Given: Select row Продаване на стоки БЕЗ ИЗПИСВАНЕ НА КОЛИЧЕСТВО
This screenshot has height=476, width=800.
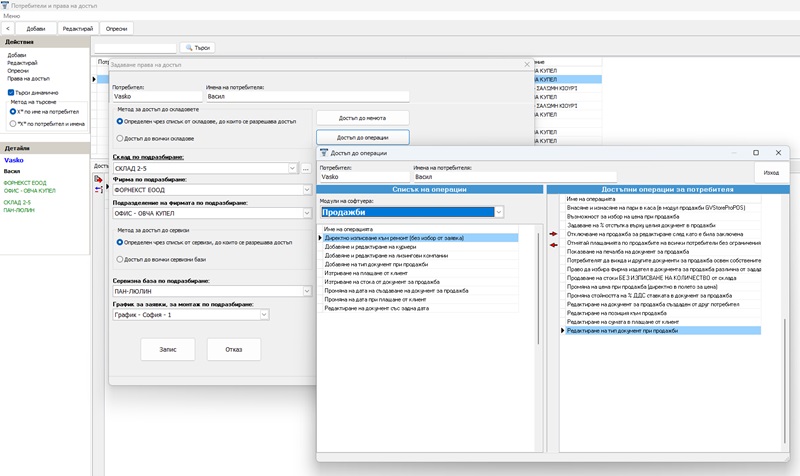Looking at the screenshot, I should [661, 278].
